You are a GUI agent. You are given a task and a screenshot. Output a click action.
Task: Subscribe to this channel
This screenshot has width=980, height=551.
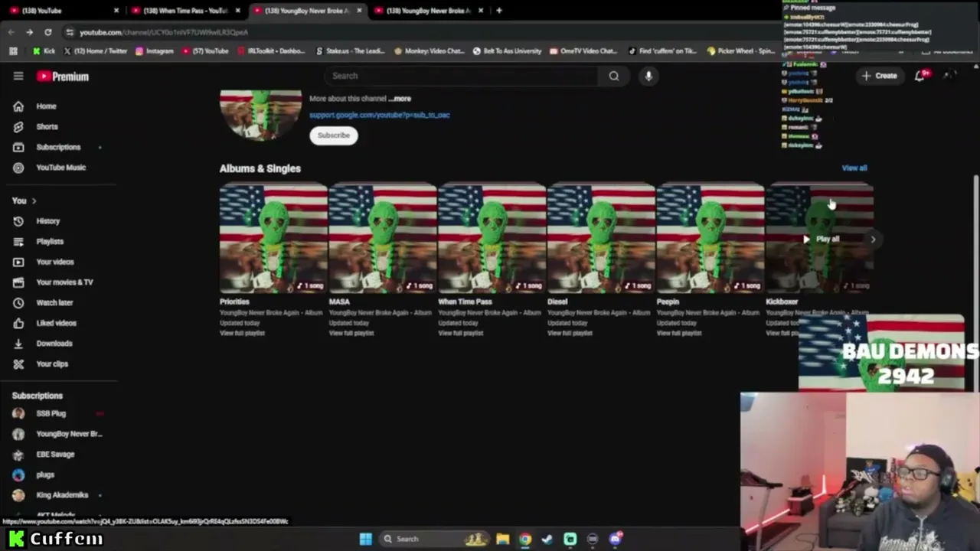333,135
